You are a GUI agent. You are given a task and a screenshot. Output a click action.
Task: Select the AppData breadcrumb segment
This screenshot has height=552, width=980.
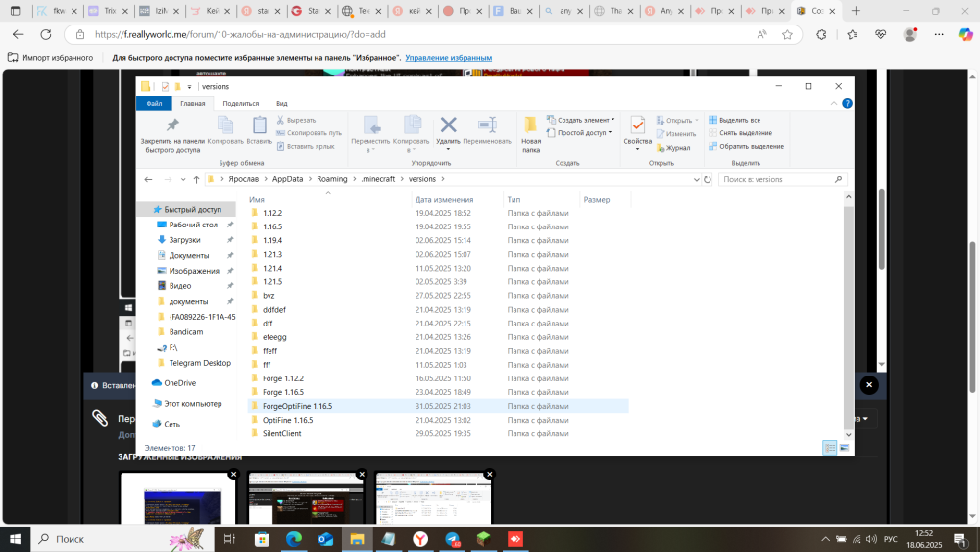pyautogui.click(x=287, y=179)
